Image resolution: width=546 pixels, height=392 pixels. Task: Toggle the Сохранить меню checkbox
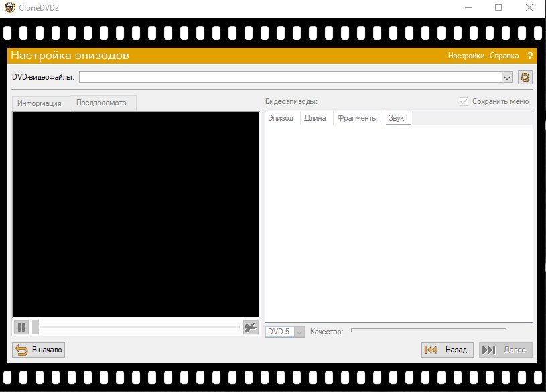[464, 101]
